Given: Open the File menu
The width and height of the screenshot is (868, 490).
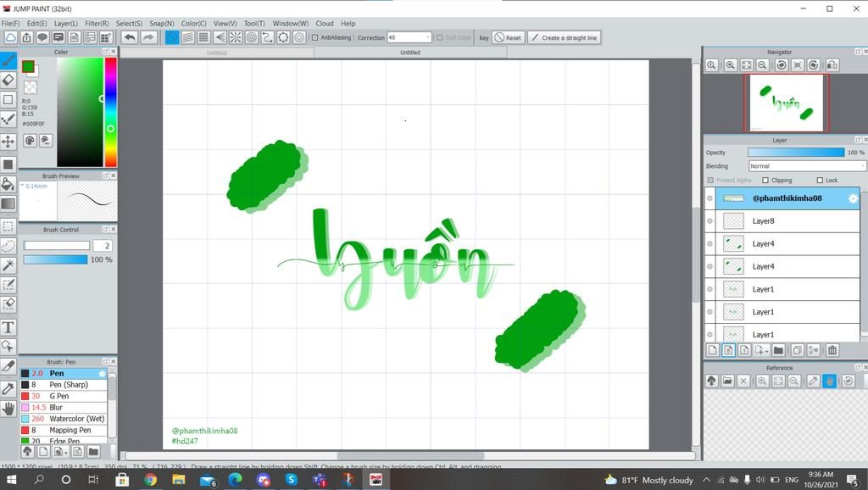Looking at the screenshot, I should tap(10, 23).
